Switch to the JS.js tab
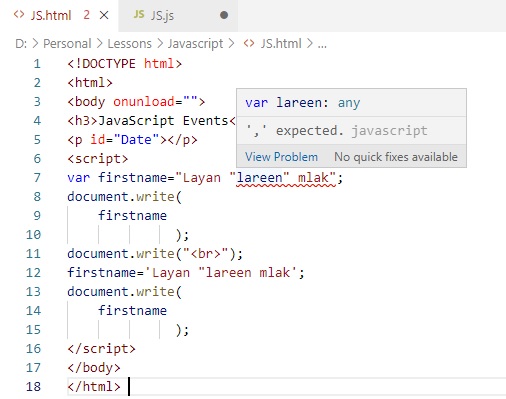 (x=178, y=15)
